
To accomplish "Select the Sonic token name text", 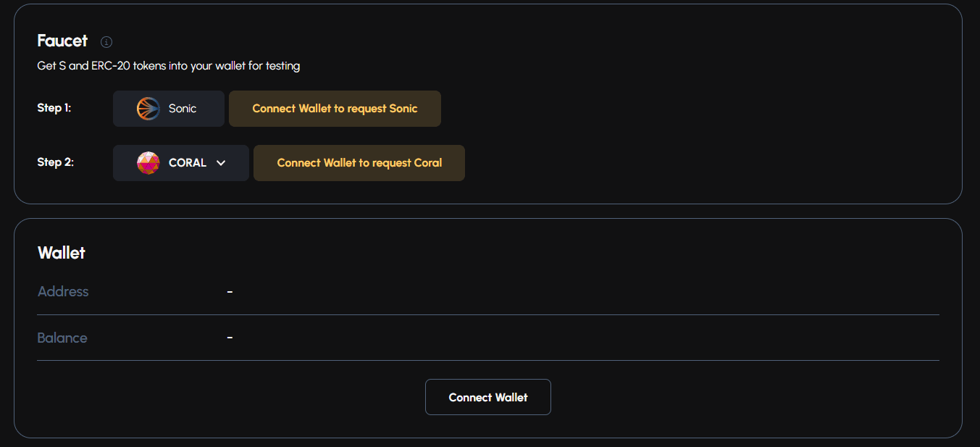I will pyautogui.click(x=183, y=109).
